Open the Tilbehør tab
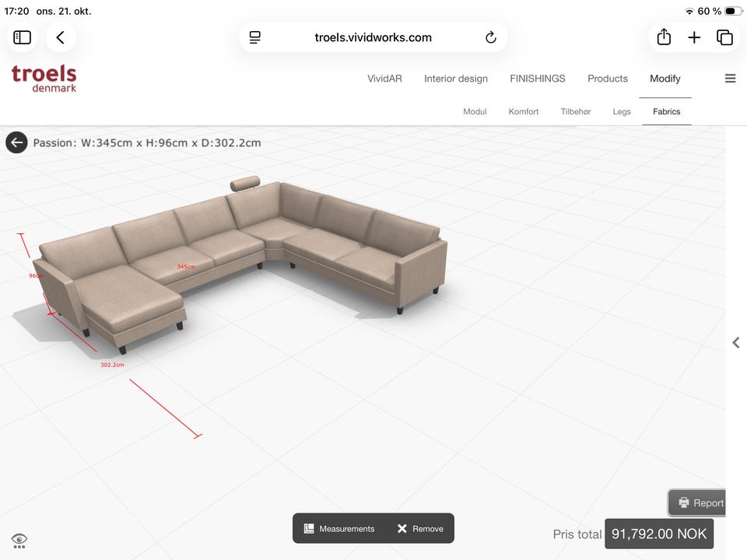The image size is (747, 560). (576, 111)
